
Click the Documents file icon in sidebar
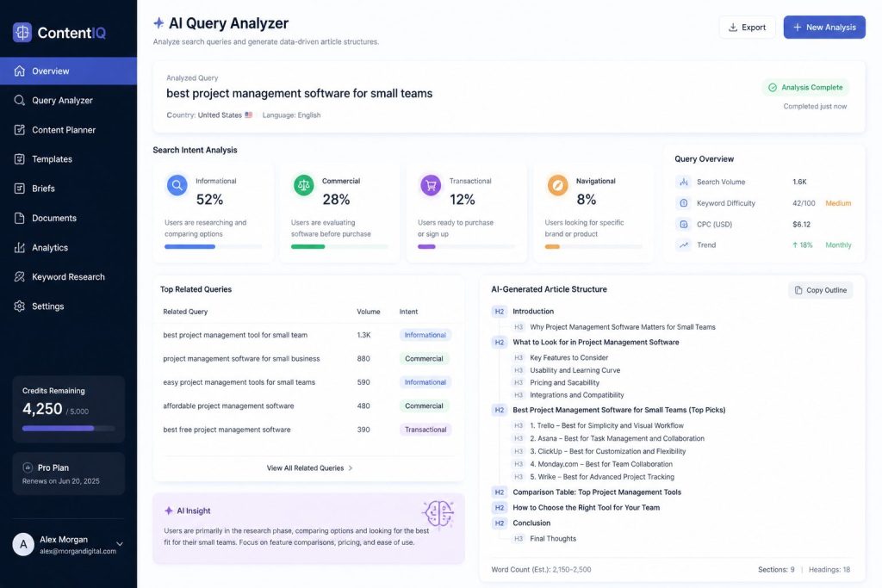(20, 218)
